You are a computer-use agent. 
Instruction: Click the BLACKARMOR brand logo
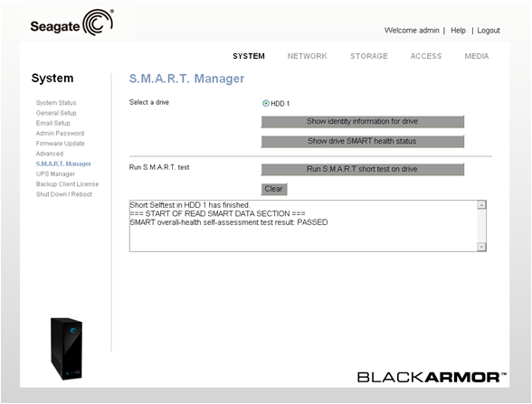click(432, 377)
